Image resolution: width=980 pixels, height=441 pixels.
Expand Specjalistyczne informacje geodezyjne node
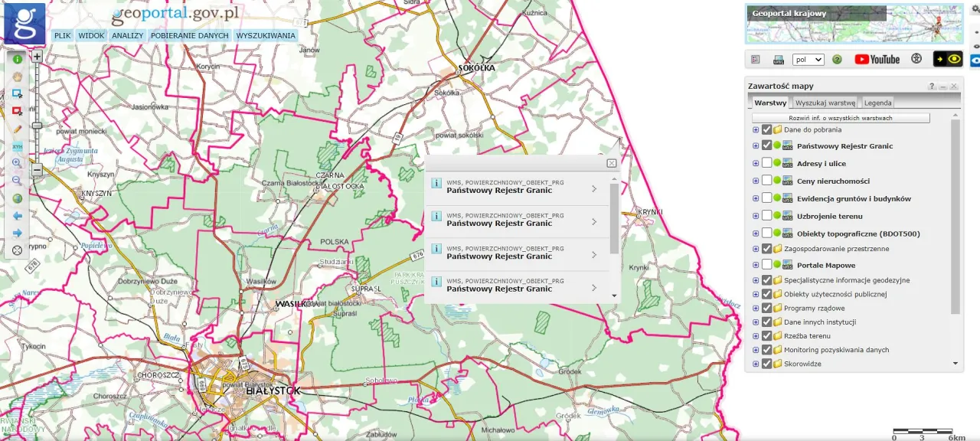coord(756,280)
